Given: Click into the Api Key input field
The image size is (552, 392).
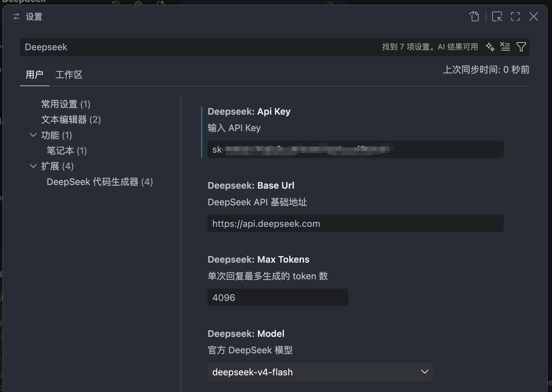Looking at the screenshot, I should click(x=355, y=149).
